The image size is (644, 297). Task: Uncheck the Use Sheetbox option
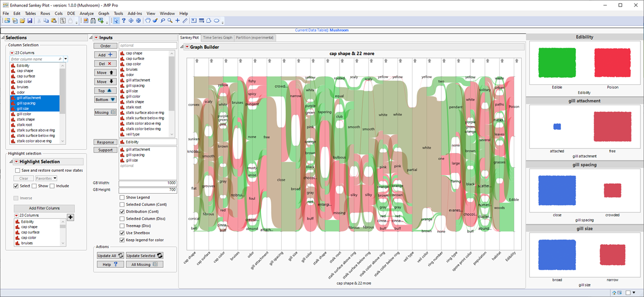click(122, 233)
